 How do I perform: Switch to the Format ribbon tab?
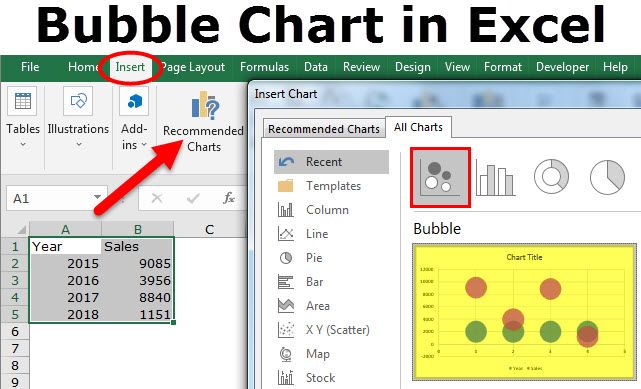(x=503, y=67)
